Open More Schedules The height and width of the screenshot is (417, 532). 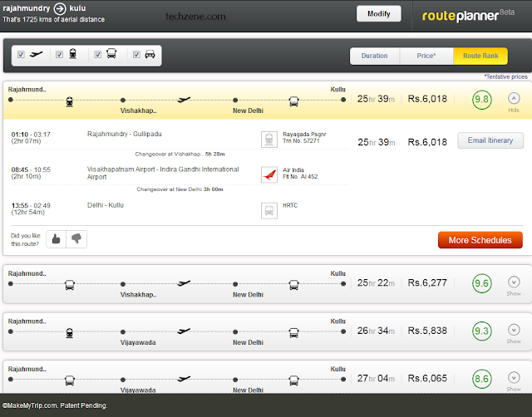coord(480,240)
